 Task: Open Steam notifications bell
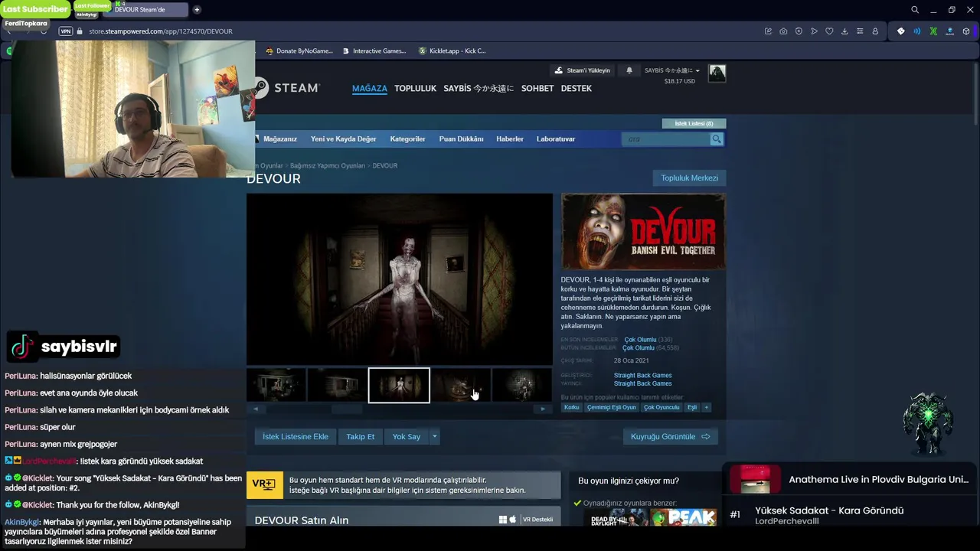[629, 70]
